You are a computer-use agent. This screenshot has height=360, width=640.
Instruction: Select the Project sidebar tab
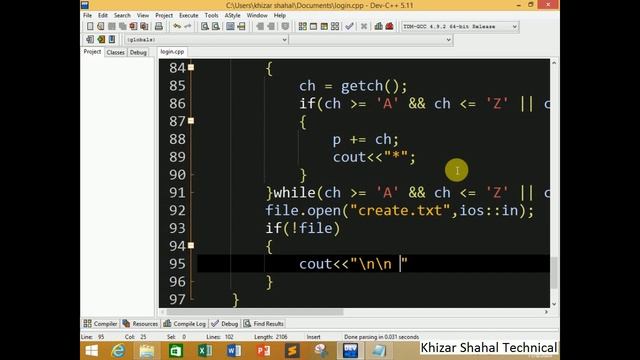[x=92, y=52]
